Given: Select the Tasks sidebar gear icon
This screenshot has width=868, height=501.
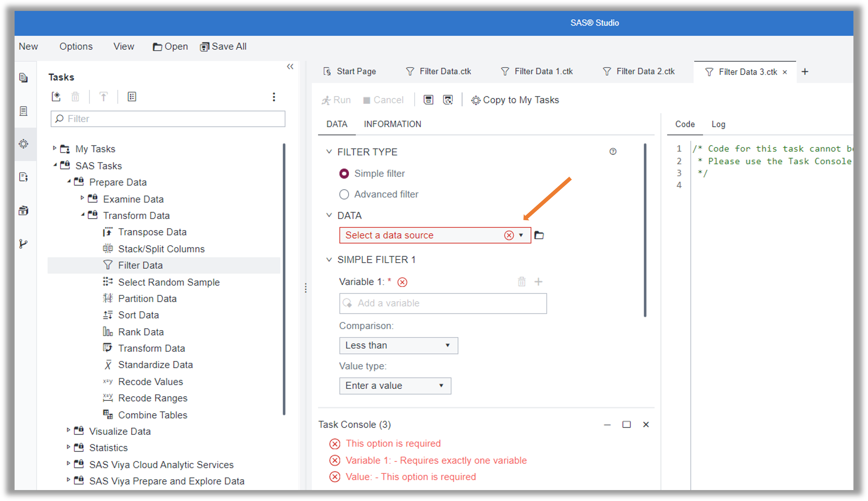Looking at the screenshot, I should (23, 144).
